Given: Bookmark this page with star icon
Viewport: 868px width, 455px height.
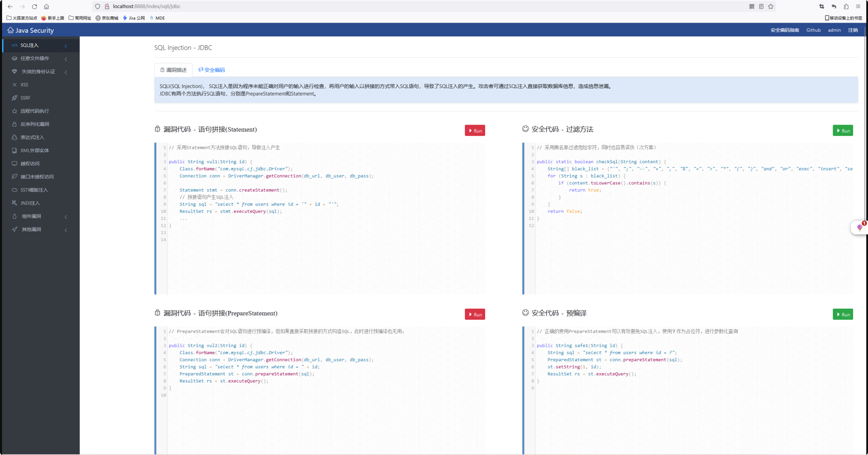Looking at the screenshot, I should (x=771, y=7).
